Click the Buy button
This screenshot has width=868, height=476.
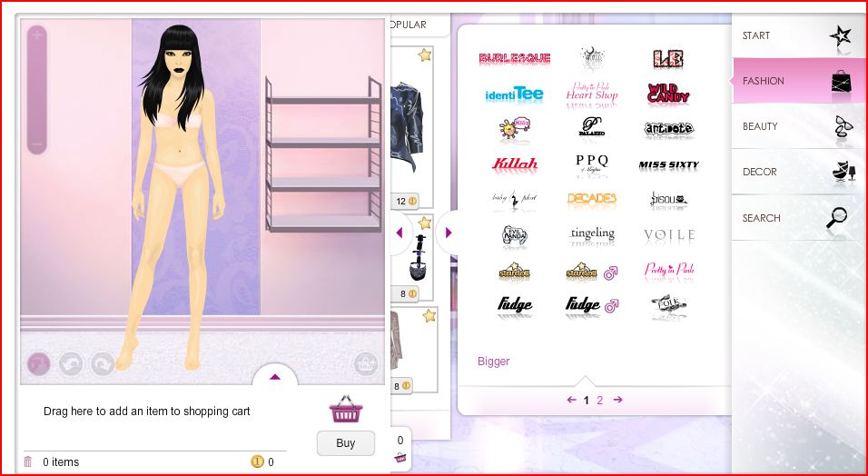pyautogui.click(x=345, y=442)
